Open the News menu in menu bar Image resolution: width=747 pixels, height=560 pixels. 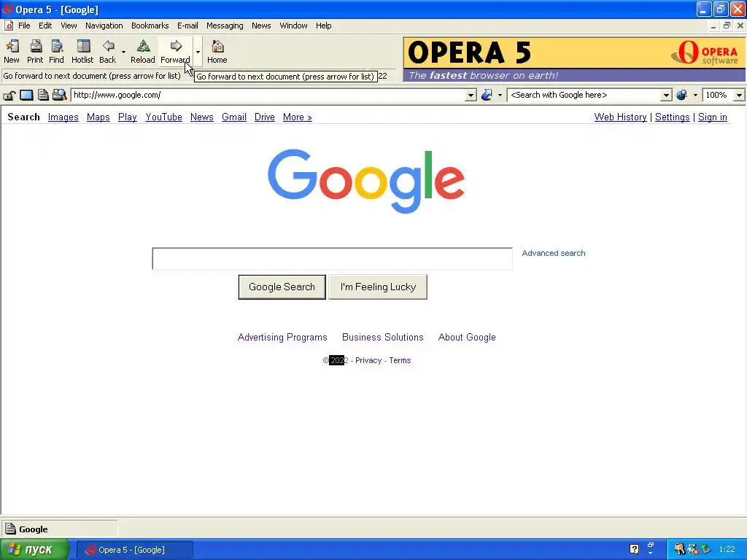261,26
